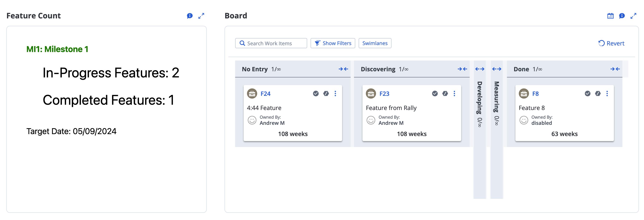Collapse the No Entry column
Screen dimensions: 644x220
pos(343,69)
